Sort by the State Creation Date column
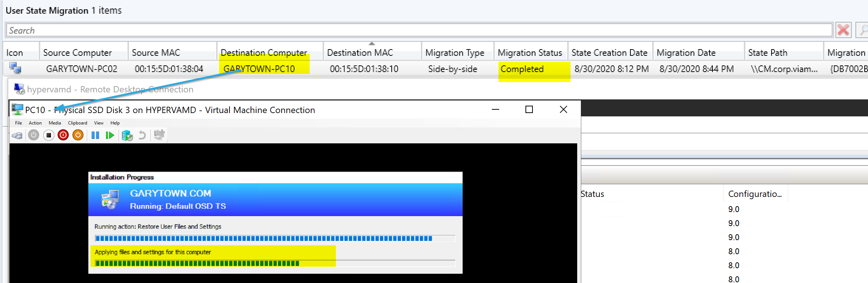Screen dimensions: 868x283 [609, 53]
